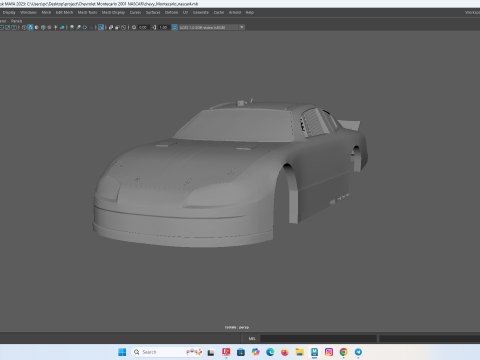This screenshot has height=360, width=480.
Task: Open the Display menu
Action: [x=9, y=12]
